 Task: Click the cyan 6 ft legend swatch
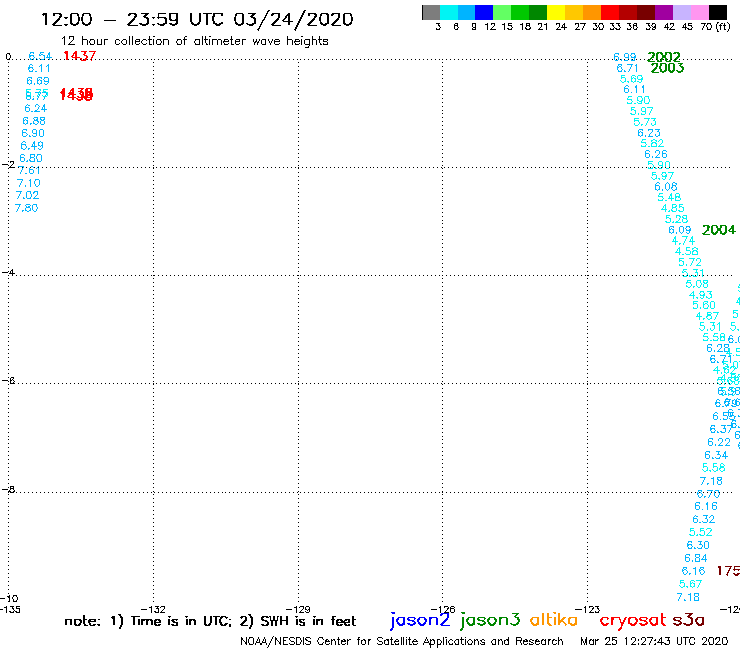click(x=449, y=12)
